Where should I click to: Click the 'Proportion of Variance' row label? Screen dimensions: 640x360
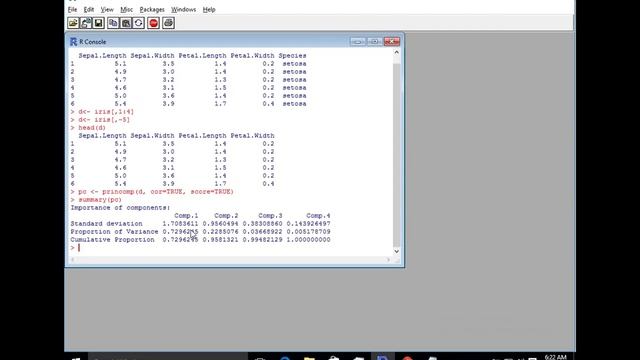pos(114,232)
